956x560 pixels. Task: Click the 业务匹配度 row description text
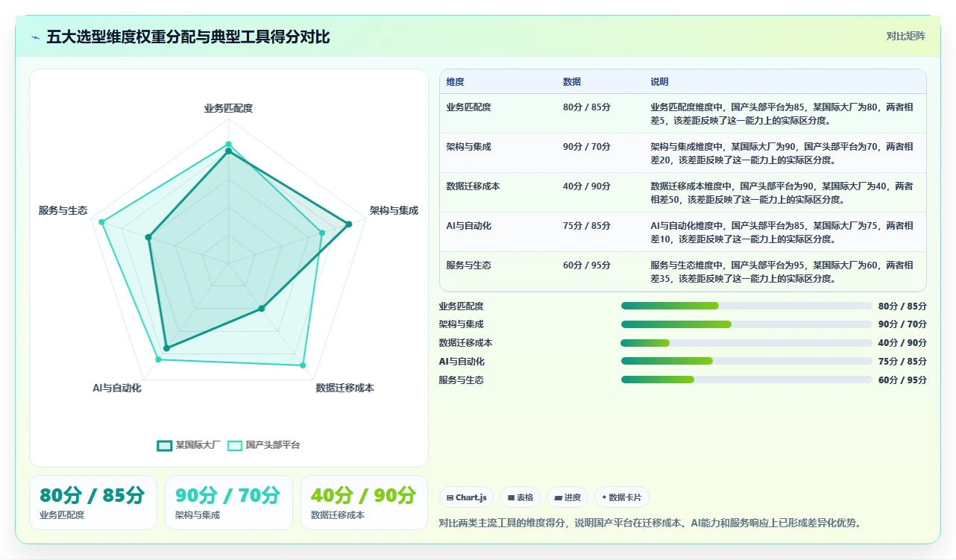(782, 113)
